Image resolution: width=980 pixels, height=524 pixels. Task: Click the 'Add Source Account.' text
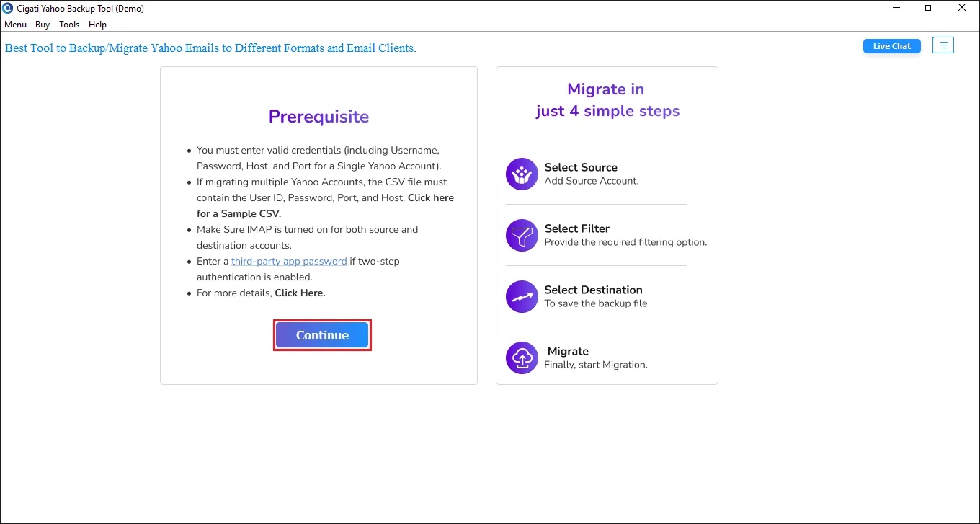(592, 181)
